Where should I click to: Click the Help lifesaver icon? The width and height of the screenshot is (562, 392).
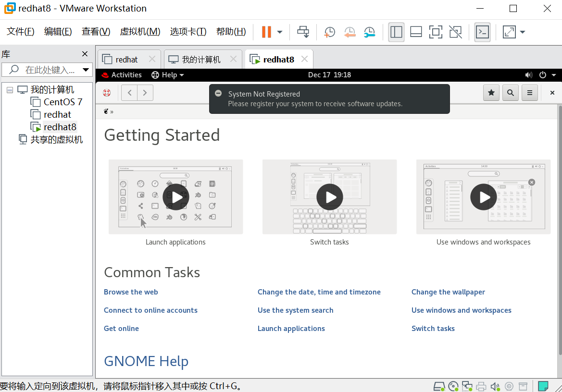pyautogui.click(x=107, y=93)
